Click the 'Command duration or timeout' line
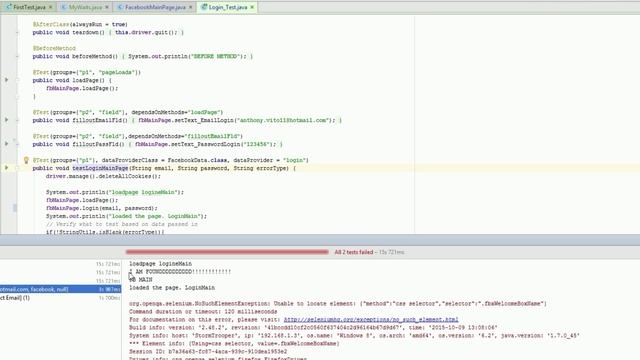Image resolution: width=640 pixels, height=360 pixels. pos(203,311)
